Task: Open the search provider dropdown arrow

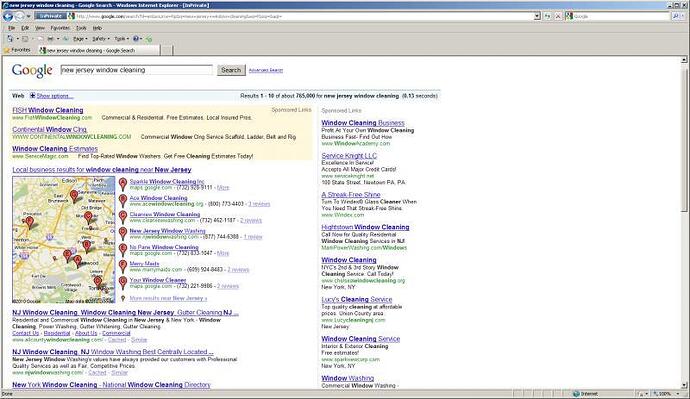Action: click(x=683, y=16)
